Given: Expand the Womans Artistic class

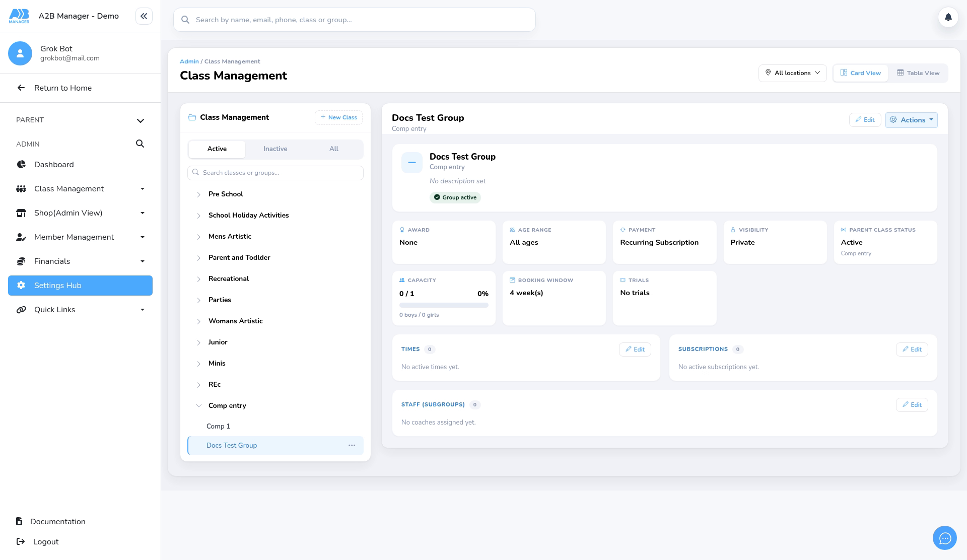Looking at the screenshot, I should pos(198,321).
